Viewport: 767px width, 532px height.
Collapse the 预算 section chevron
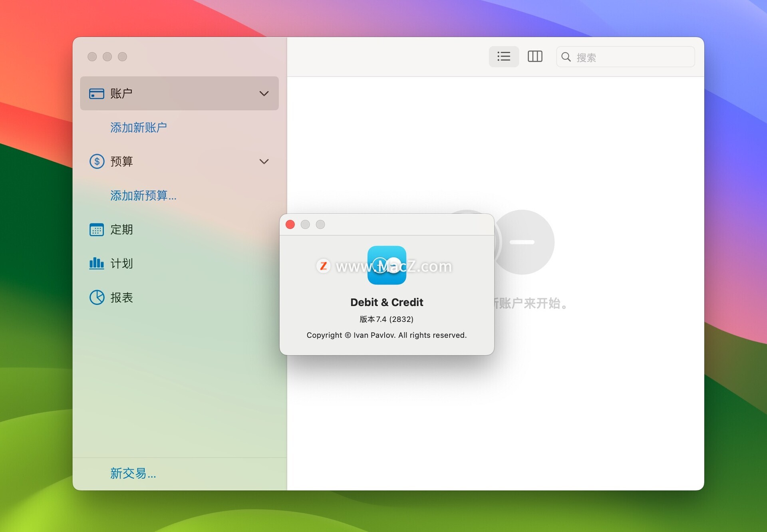(264, 161)
